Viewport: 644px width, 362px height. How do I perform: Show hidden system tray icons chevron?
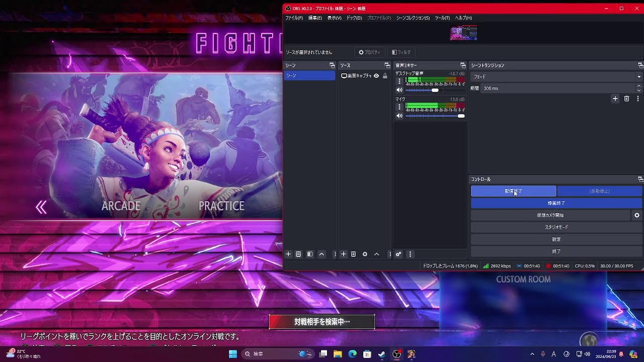[x=532, y=354]
